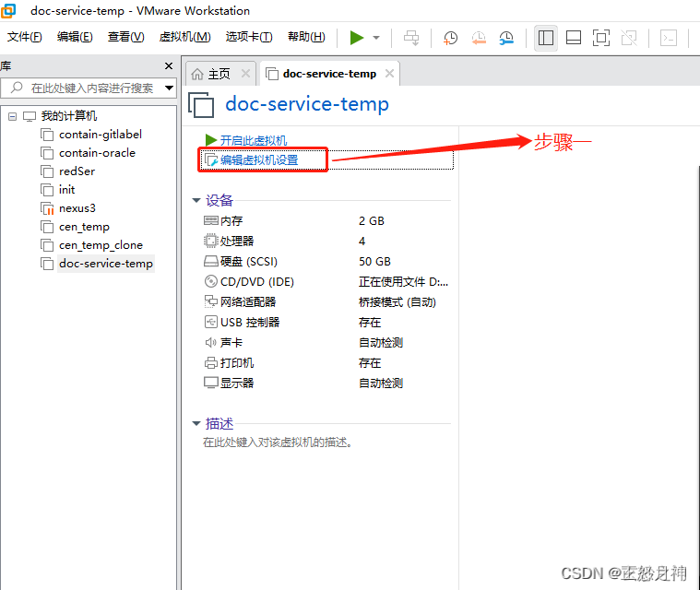Click the printer icon beside 打印机

point(210,363)
